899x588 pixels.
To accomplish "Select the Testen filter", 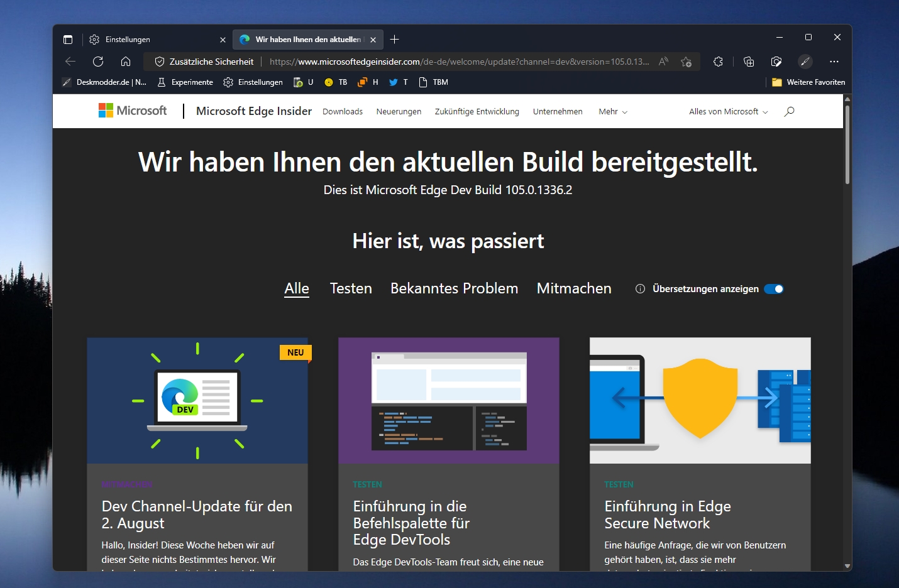I will click(x=351, y=288).
